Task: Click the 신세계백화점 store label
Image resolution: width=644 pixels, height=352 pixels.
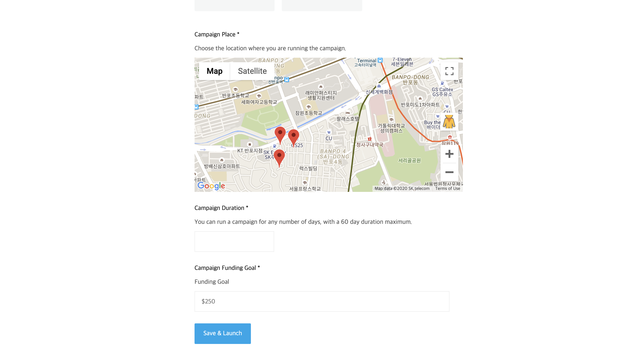Action: coord(379,92)
